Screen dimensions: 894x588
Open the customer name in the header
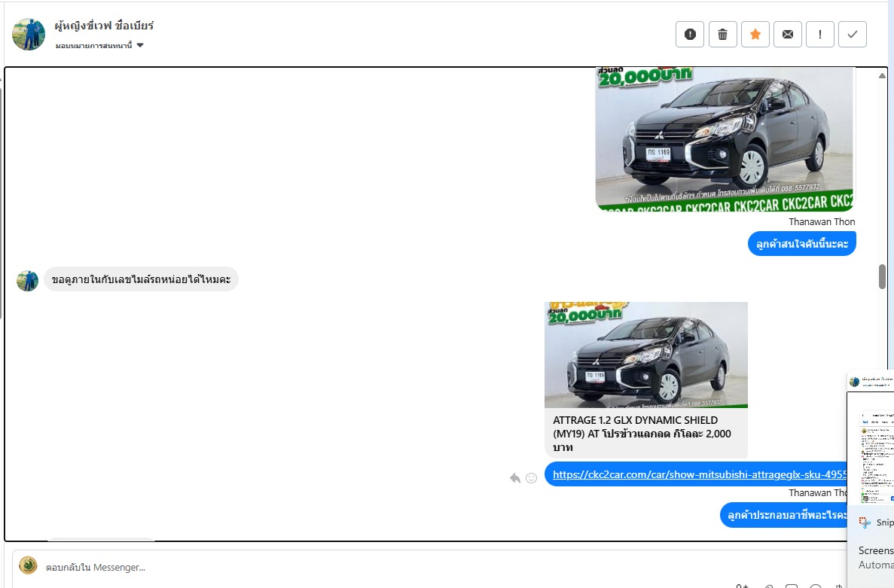tap(105, 26)
